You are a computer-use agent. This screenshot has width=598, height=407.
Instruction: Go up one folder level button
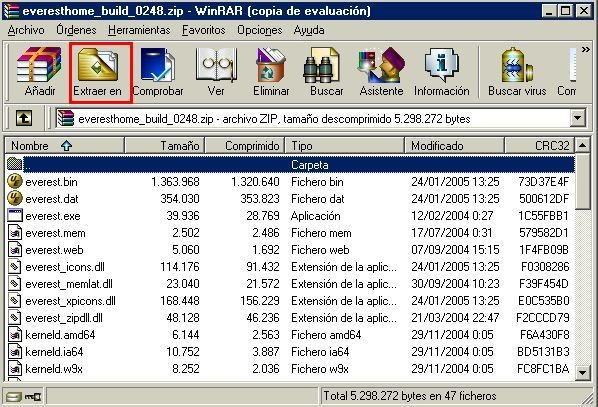click(x=24, y=118)
